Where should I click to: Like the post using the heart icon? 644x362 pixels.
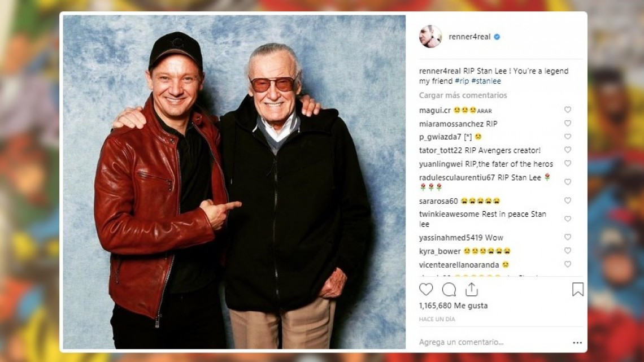(x=426, y=289)
